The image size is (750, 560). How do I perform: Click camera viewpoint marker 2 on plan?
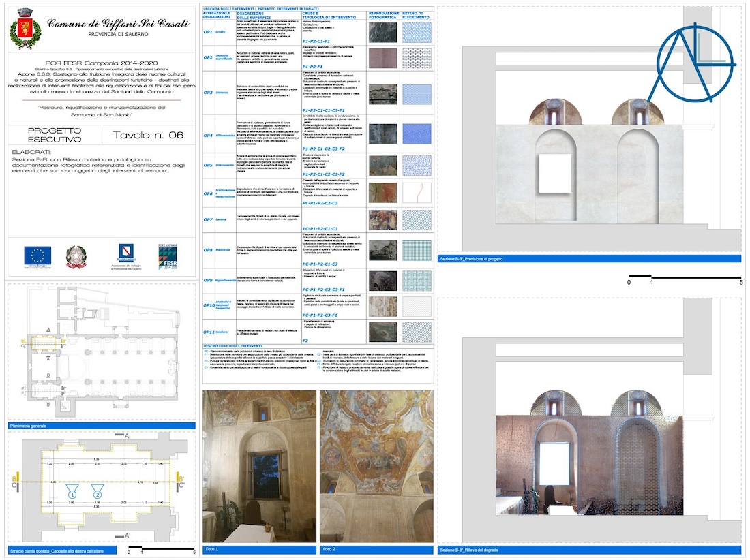pyautogui.click(x=97, y=492)
